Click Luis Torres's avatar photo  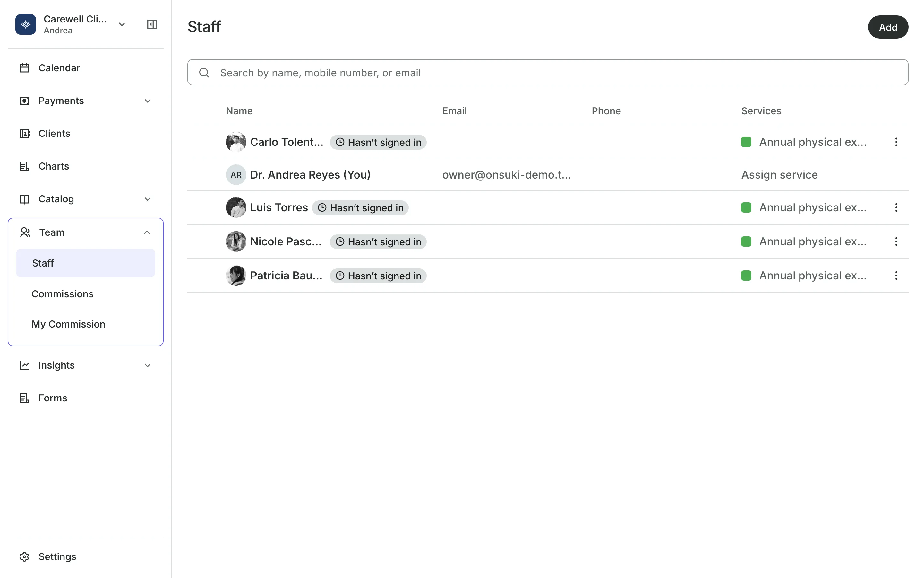[x=236, y=207]
